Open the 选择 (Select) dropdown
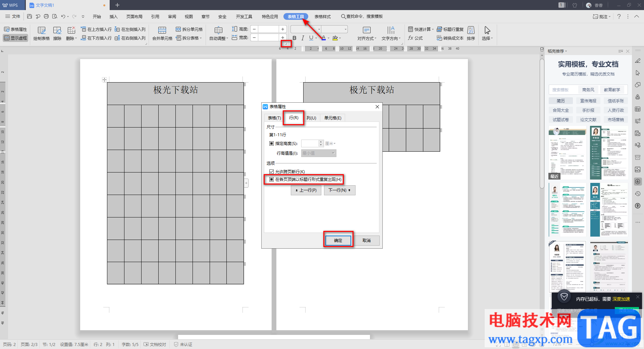Image resolution: width=644 pixels, height=349 pixels. pyautogui.click(x=487, y=34)
